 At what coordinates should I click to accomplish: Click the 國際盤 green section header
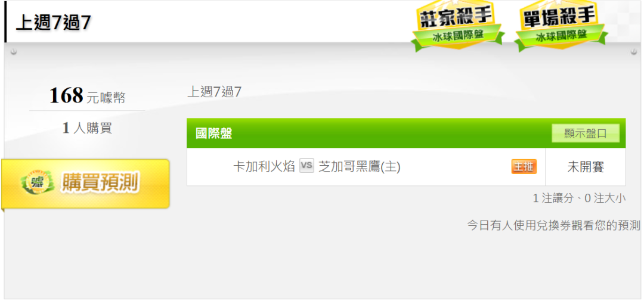pos(406,133)
